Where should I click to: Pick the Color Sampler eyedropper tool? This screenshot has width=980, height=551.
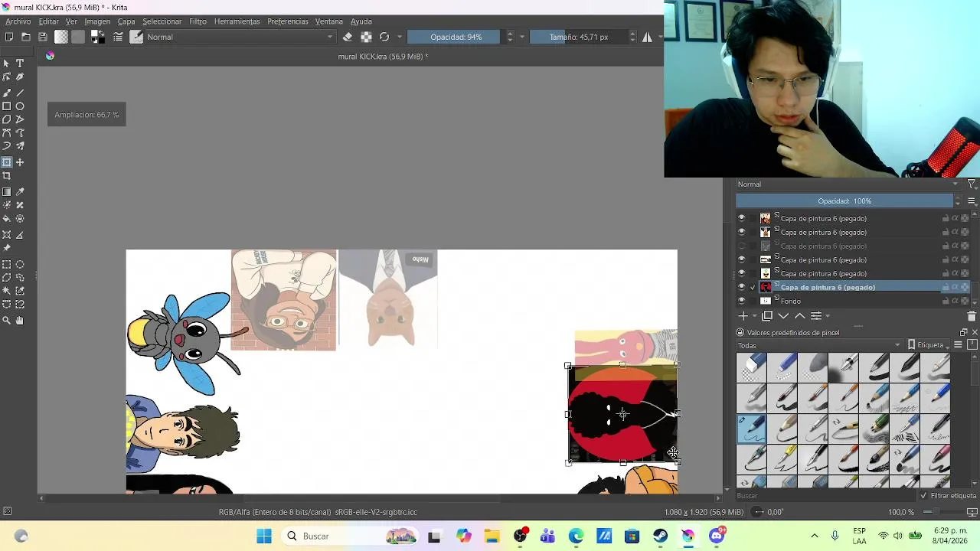pos(20,192)
